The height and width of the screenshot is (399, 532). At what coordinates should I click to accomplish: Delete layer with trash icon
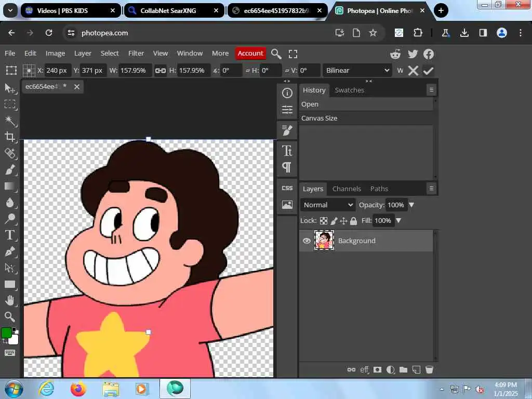[429, 369]
